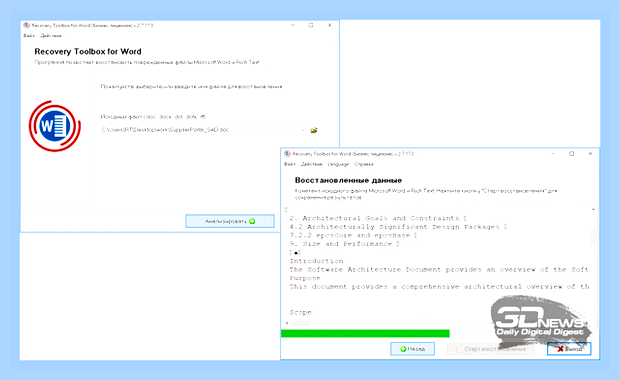Maximize the front Recovery Toolbox window
Viewport: 620px width, 380px height.
tap(571, 154)
